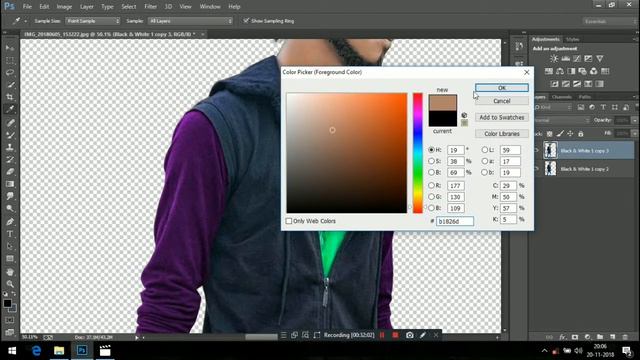Select the Clone Stamp tool
This screenshot has height=360, width=640.
coord(10,147)
